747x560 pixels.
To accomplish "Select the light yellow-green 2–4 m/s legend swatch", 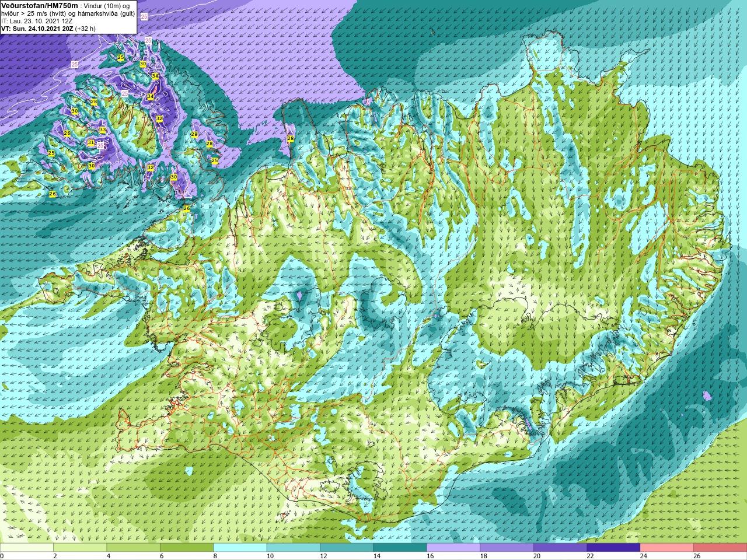I will [80, 548].
